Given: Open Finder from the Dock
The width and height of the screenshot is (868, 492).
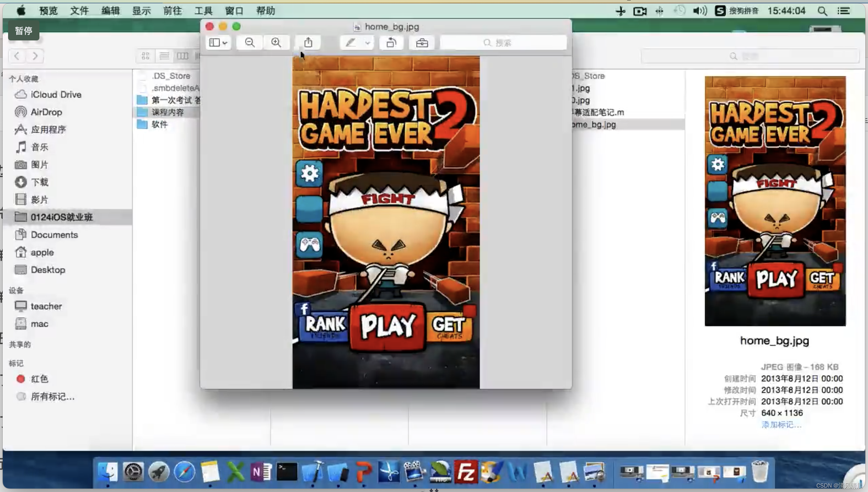Looking at the screenshot, I should [108, 472].
